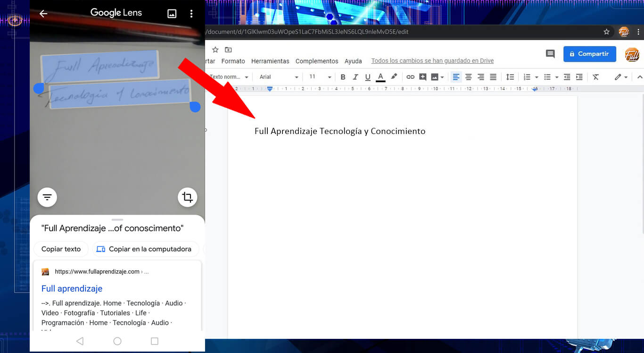Screen dimensions: 644x353
Task: Open comment history in Docs
Action: tap(550, 54)
